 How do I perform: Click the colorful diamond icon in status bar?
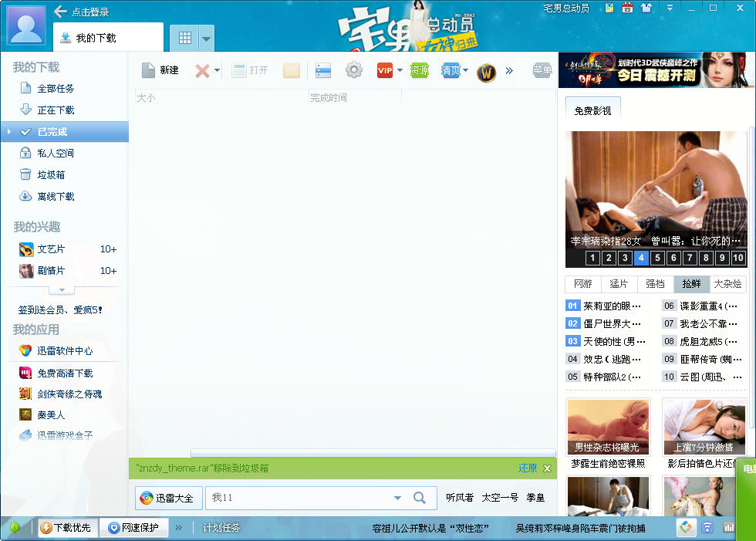[686, 528]
